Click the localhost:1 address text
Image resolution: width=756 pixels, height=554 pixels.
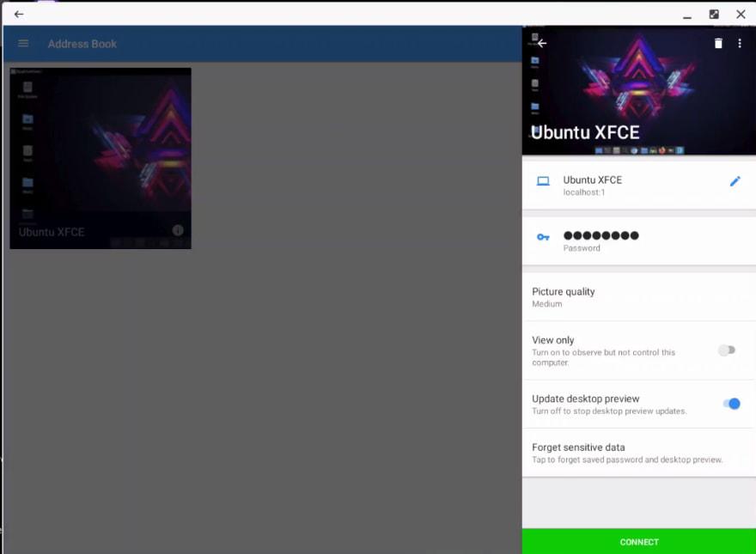[582, 192]
